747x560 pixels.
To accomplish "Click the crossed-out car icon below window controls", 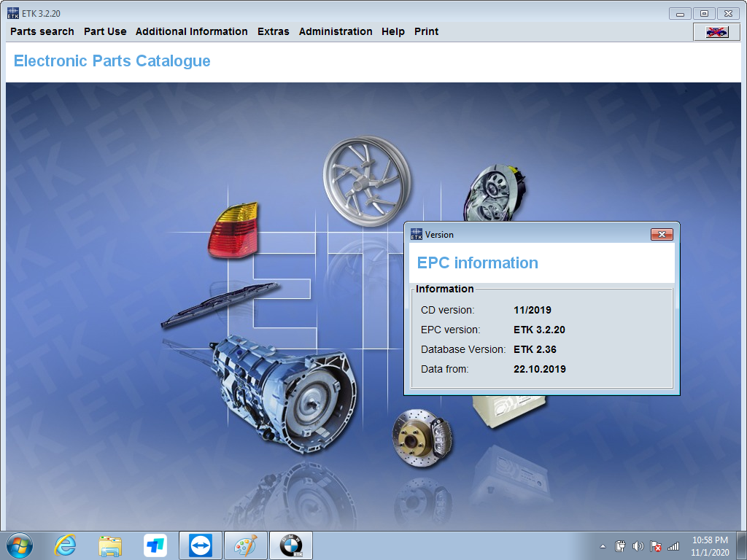I will click(x=716, y=31).
